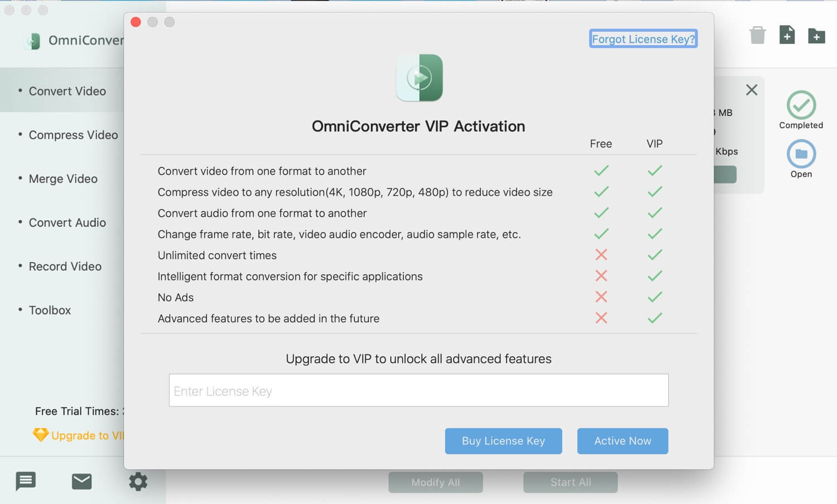Click "Intelligent format conversion for specific applications" text
Viewport: 837px width, 504px height.
click(290, 277)
